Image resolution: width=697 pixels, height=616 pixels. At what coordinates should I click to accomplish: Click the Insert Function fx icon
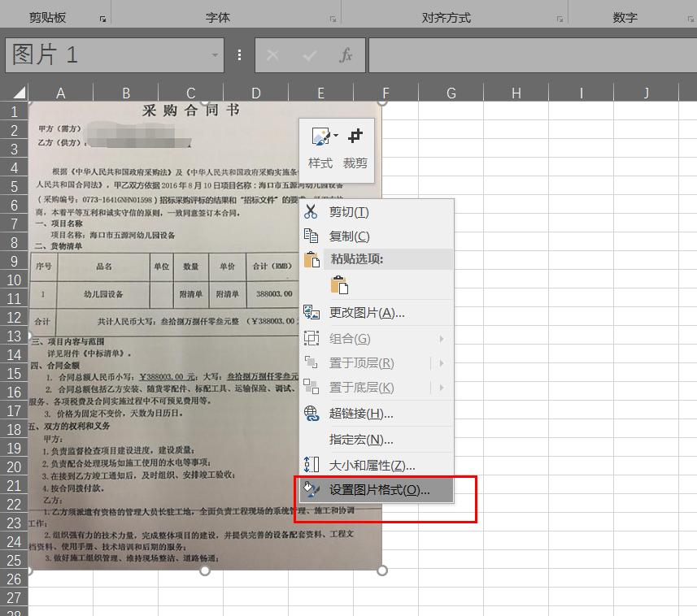(345, 55)
